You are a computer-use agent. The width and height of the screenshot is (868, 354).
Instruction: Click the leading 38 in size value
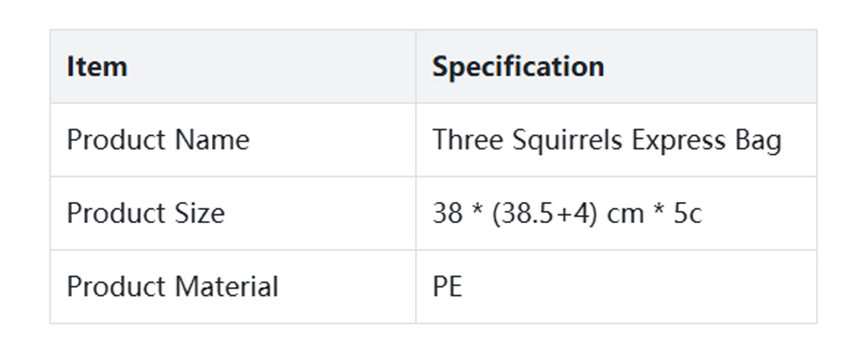coord(447,213)
